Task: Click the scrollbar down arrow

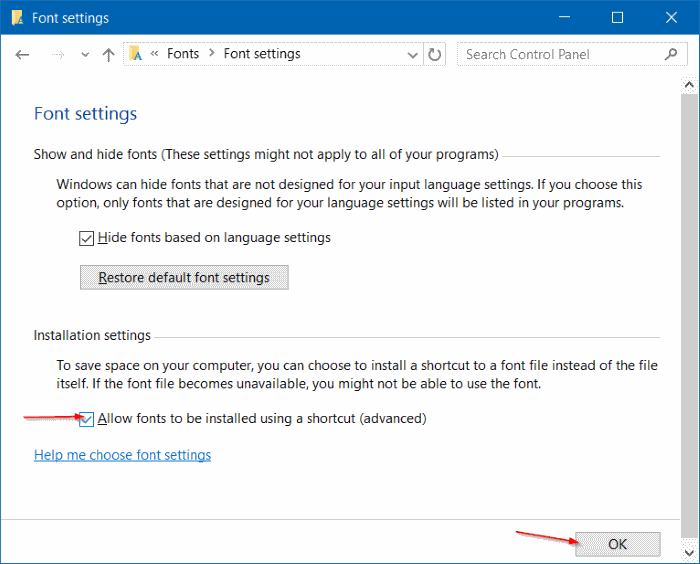Action: point(689,553)
